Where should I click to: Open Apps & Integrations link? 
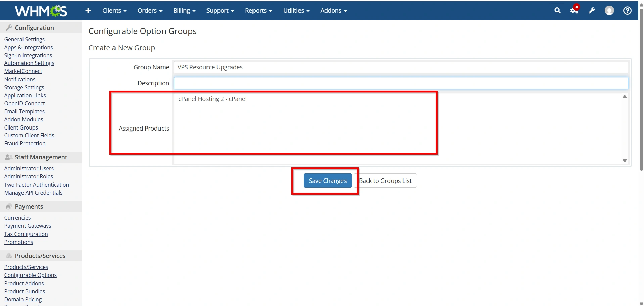(29, 47)
